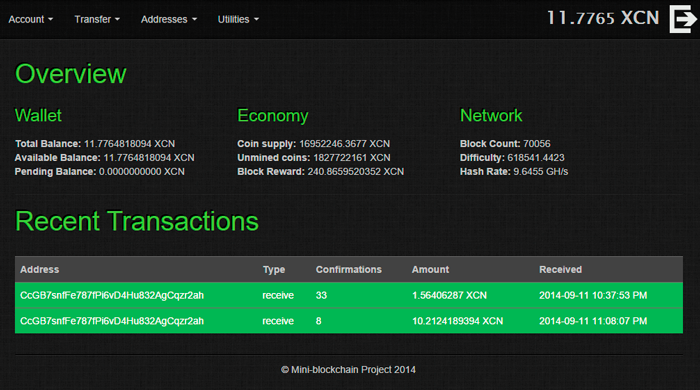The image size is (700, 390).
Task: Click timestamp 2014-09-11 11:08:07 PM
Action: (593, 321)
